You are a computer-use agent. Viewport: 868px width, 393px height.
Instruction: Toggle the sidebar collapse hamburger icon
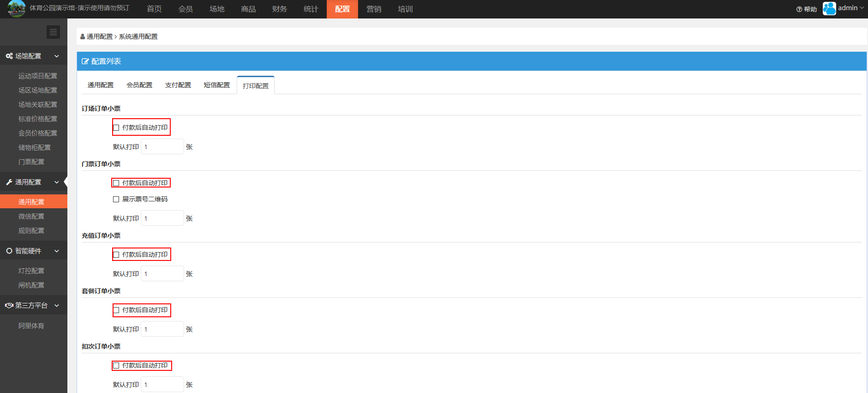pyautogui.click(x=54, y=32)
